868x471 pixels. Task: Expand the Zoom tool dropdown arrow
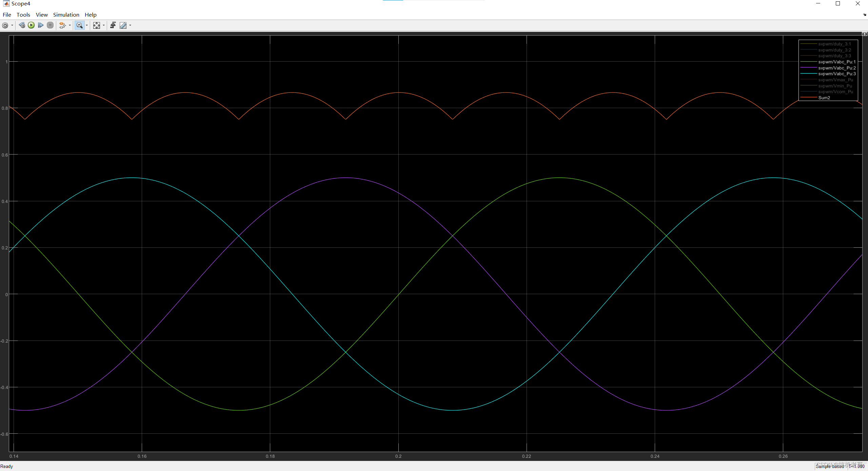pyautogui.click(x=87, y=25)
